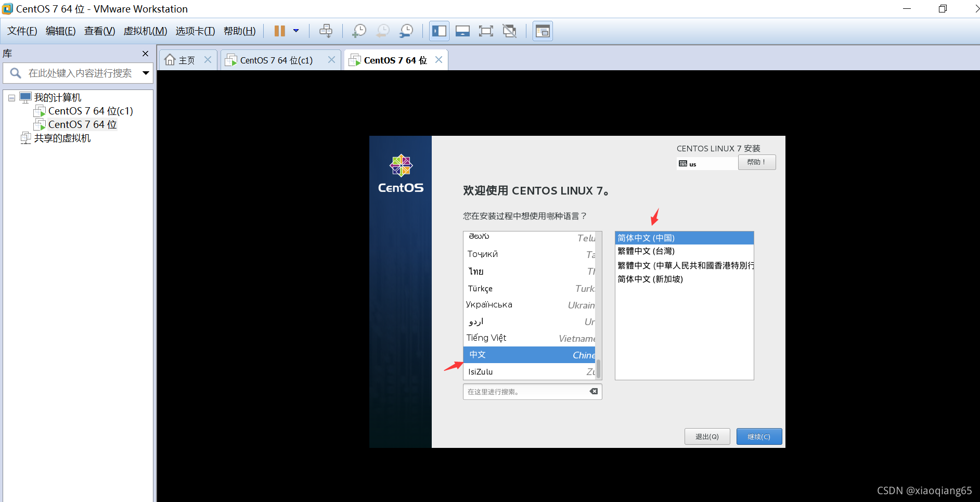This screenshot has height=502, width=980.
Task: Select Türkçe in the language list
Action: 529,289
